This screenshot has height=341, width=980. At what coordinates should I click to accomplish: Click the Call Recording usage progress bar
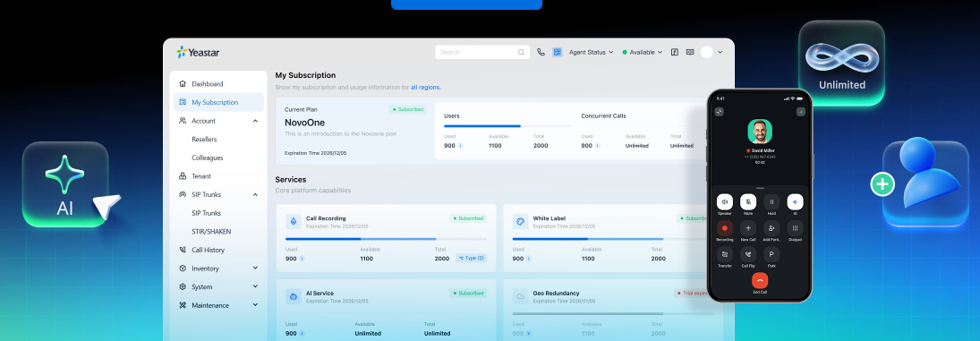[387, 239]
